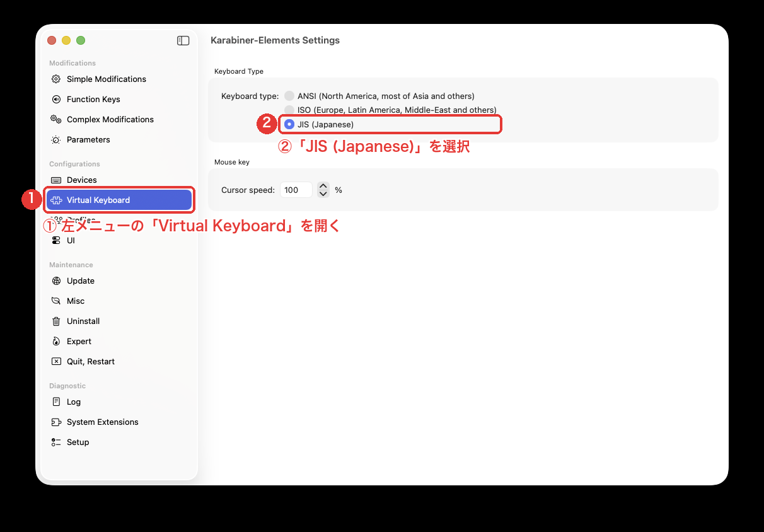The height and width of the screenshot is (532, 764).
Task: Select ISO keyboard type radio button
Action: coord(289,110)
